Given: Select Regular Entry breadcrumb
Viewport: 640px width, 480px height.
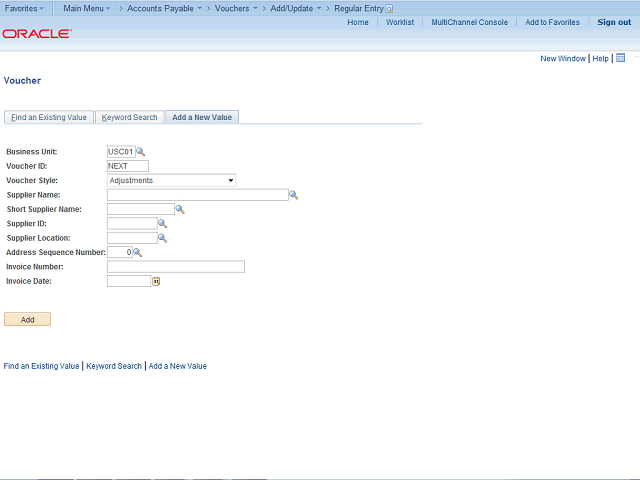Looking at the screenshot, I should point(359,8).
